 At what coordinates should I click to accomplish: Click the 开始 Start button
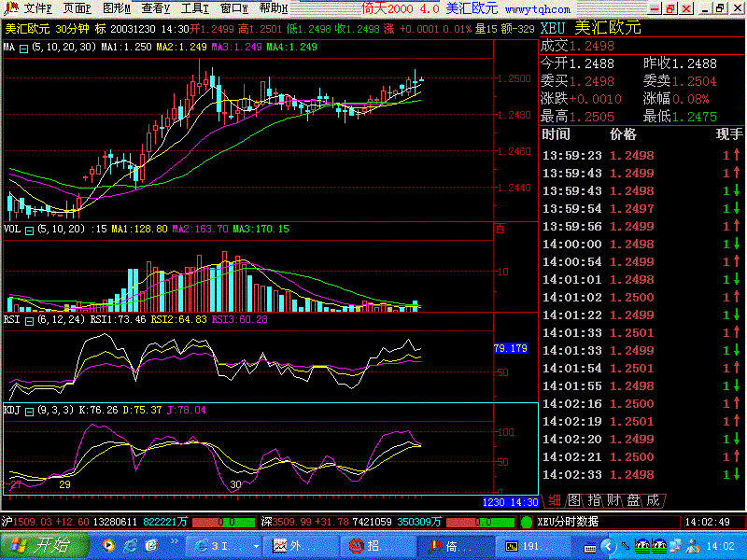point(45,546)
